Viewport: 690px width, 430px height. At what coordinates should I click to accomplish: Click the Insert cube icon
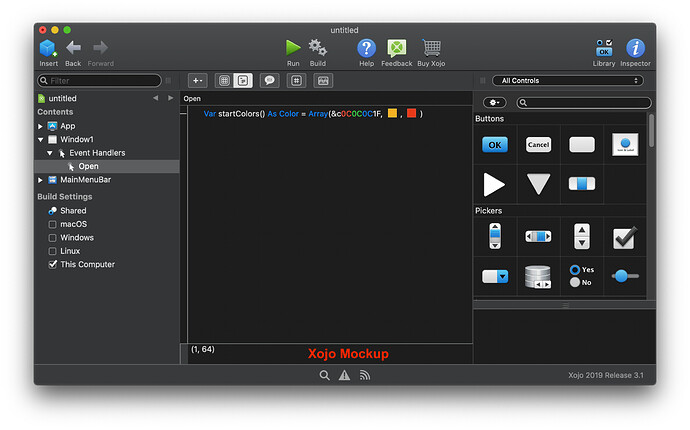[48, 48]
